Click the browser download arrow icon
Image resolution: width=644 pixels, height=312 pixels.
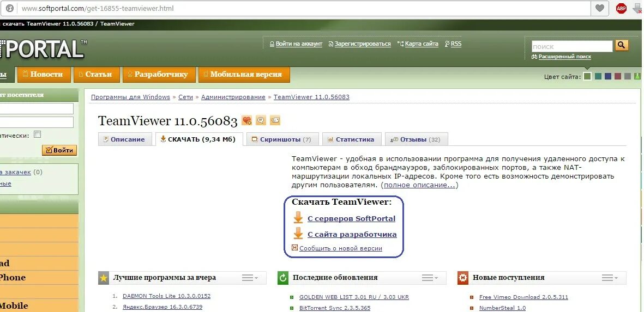pyautogui.click(x=638, y=9)
